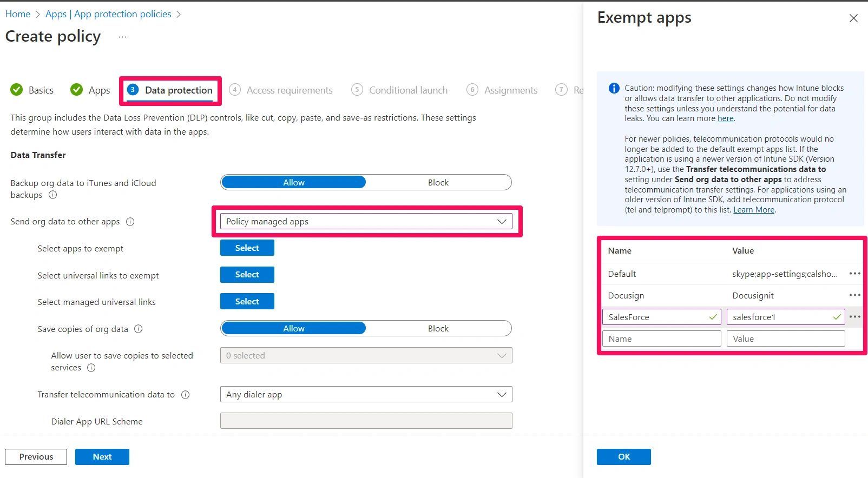Set iTunes and iCloud backup to Block
The image size is (868, 478).
438,183
